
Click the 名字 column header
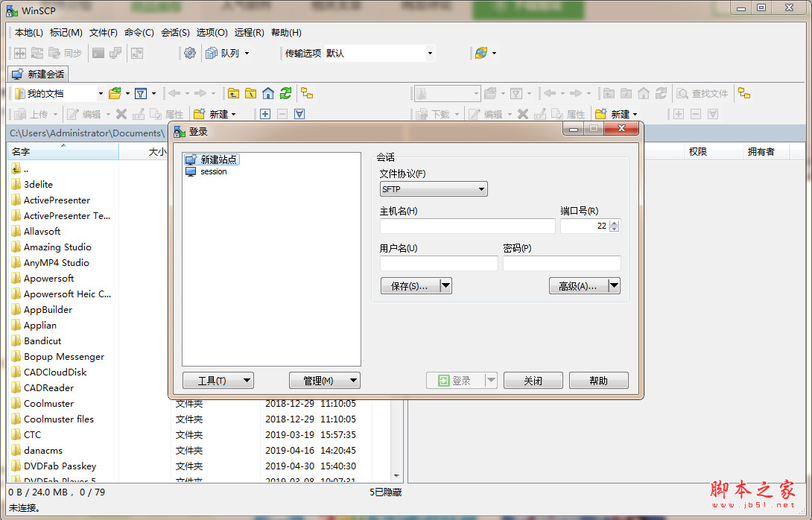point(63,152)
